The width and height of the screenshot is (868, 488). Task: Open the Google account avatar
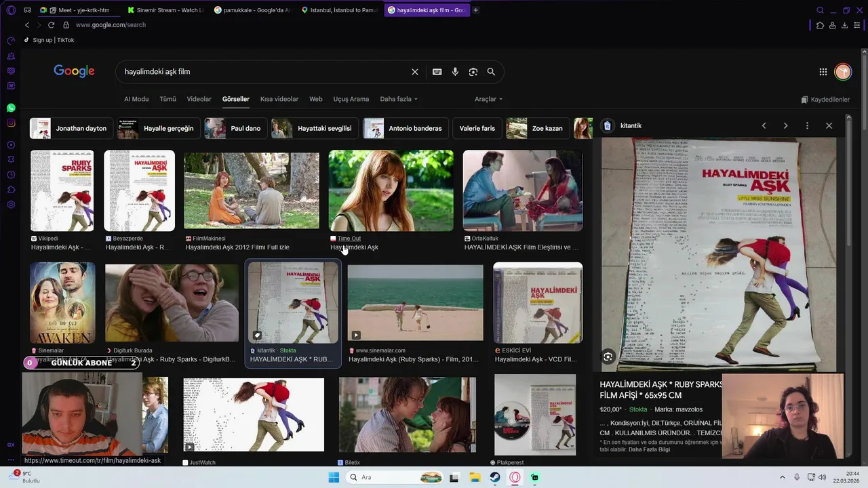click(x=843, y=72)
